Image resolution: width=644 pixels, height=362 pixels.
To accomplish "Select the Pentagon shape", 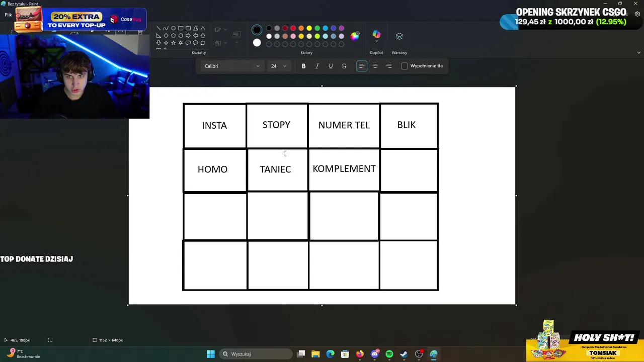I will pos(173,36).
